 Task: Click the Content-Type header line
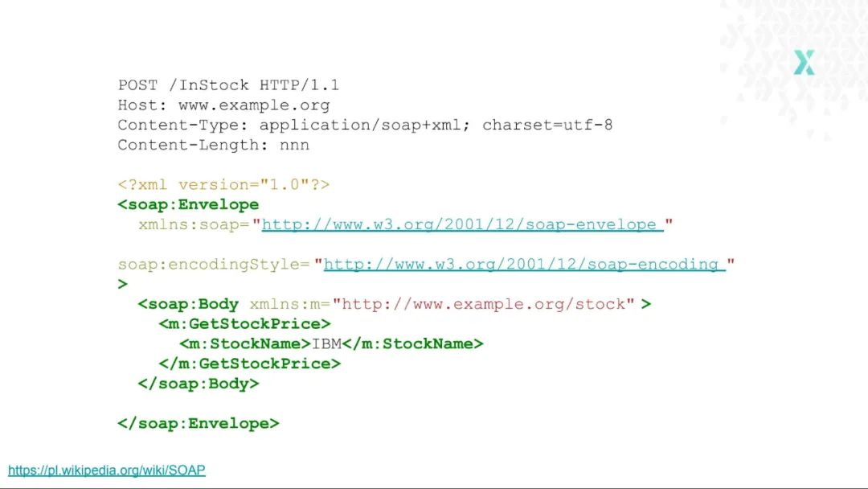click(x=365, y=125)
